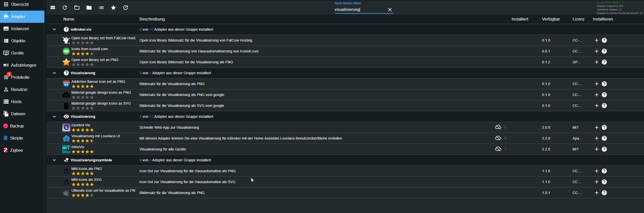644x213 pixels.
Task: Open Instanzen in the sidebar
Action: [x=20, y=29]
